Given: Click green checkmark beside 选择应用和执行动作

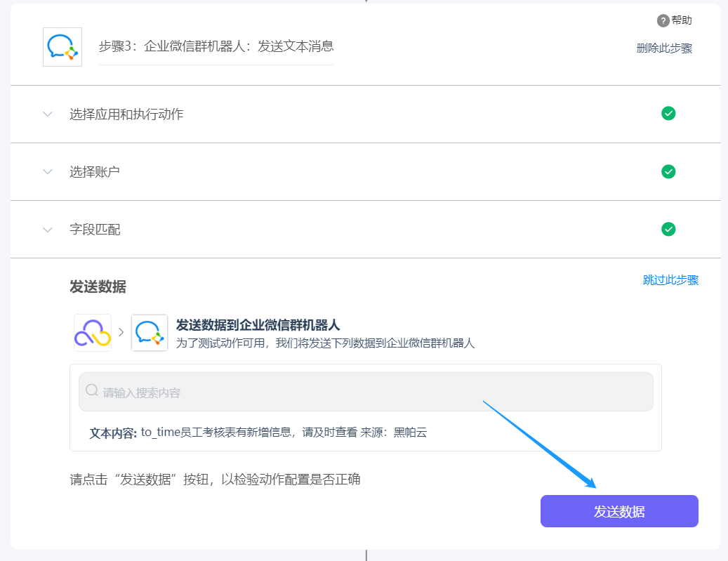Looking at the screenshot, I should click(668, 113).
